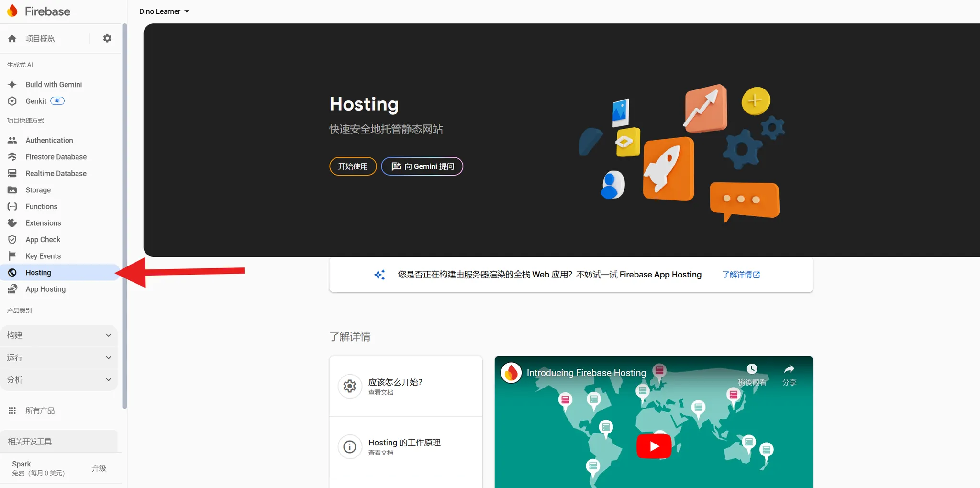Click the 开始使用 button
Image resolution: width=980 pixels, height=488 pixels.
coord(353,166)
